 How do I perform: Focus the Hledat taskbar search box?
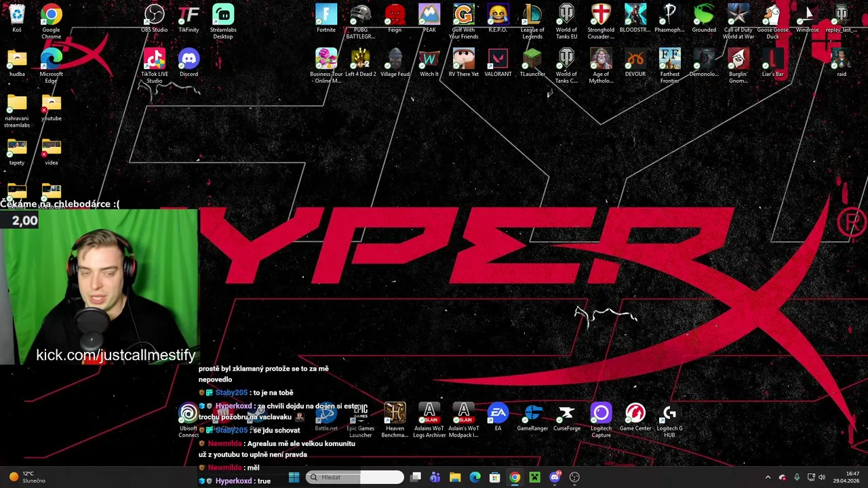[x=355, y=477]
